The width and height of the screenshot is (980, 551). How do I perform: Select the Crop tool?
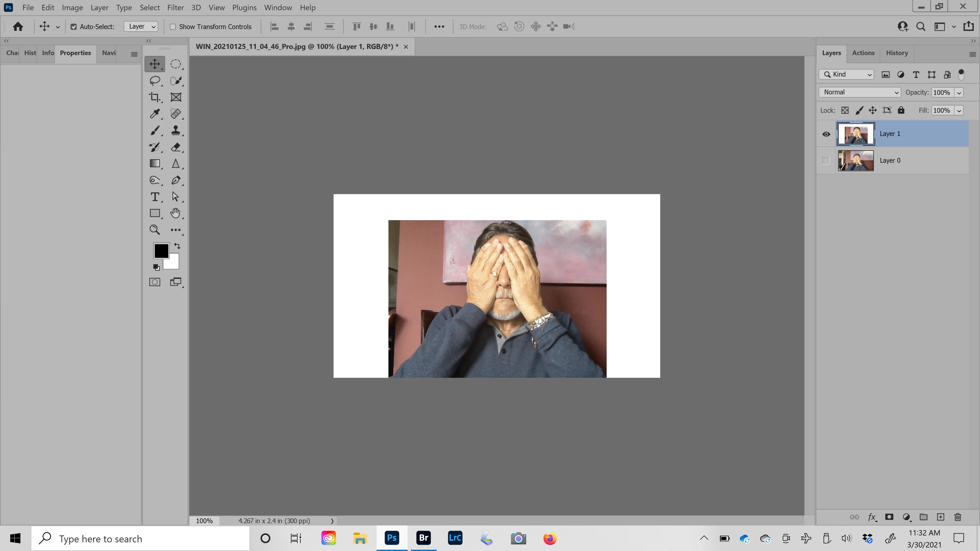154,97
